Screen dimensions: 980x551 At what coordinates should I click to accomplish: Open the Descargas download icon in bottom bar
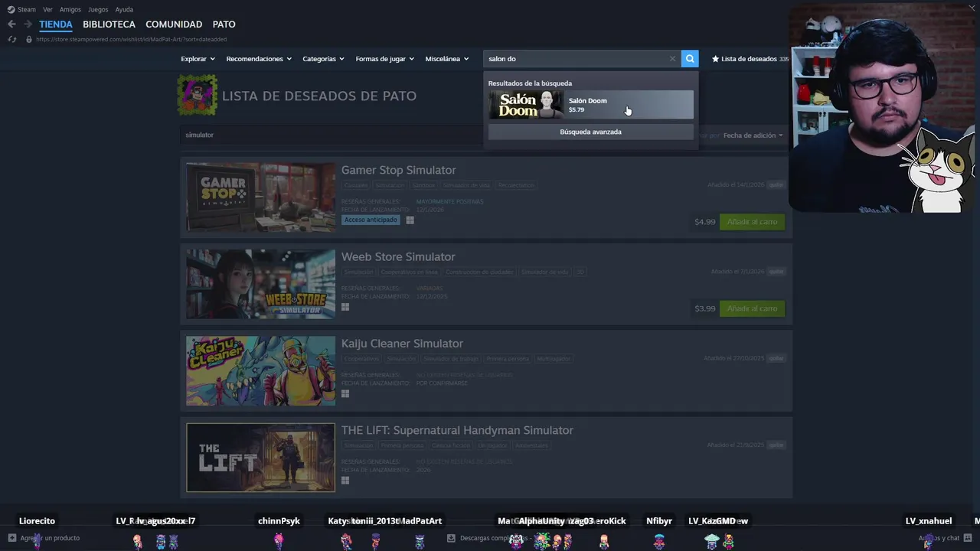451,538
